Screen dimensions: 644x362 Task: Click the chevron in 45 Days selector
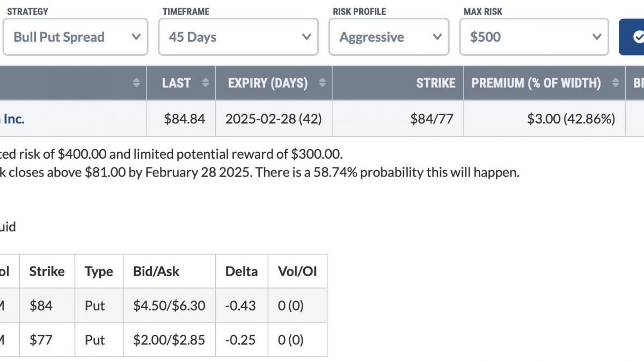click(x=306, y=37)
